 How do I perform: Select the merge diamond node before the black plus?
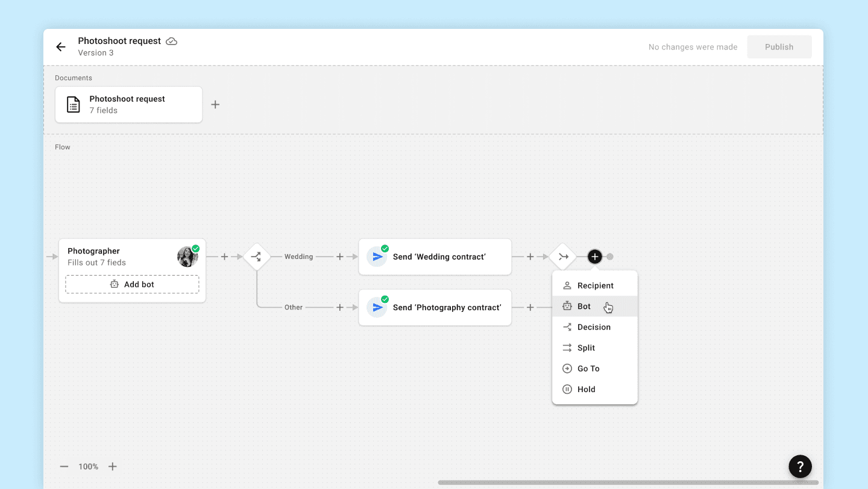(563, 257)
